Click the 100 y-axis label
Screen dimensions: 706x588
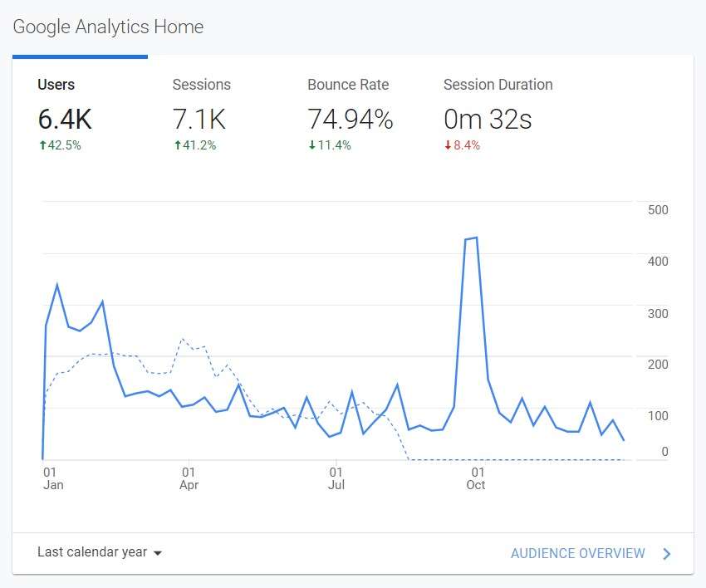point(658,415)
